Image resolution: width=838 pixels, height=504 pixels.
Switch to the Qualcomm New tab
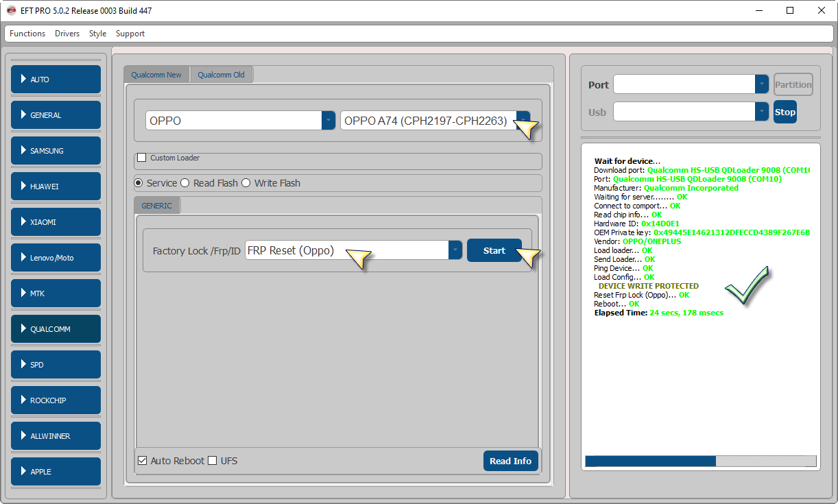point(156,75)
